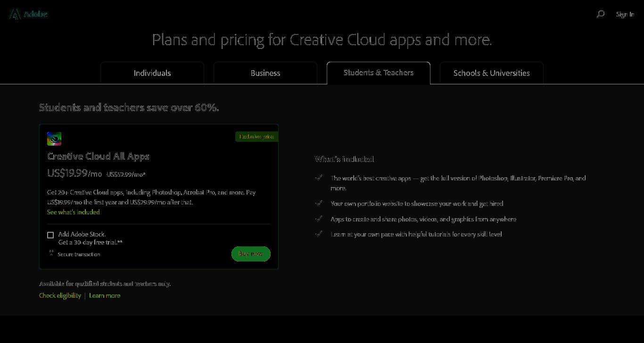The width and height of the screenshot is (644, 343).
Task: Click the Sign In link
Action: 625,14
